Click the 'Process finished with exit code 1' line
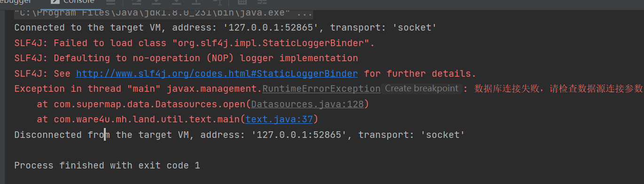This screenshot has height=184, width=644. click(107, 166)
